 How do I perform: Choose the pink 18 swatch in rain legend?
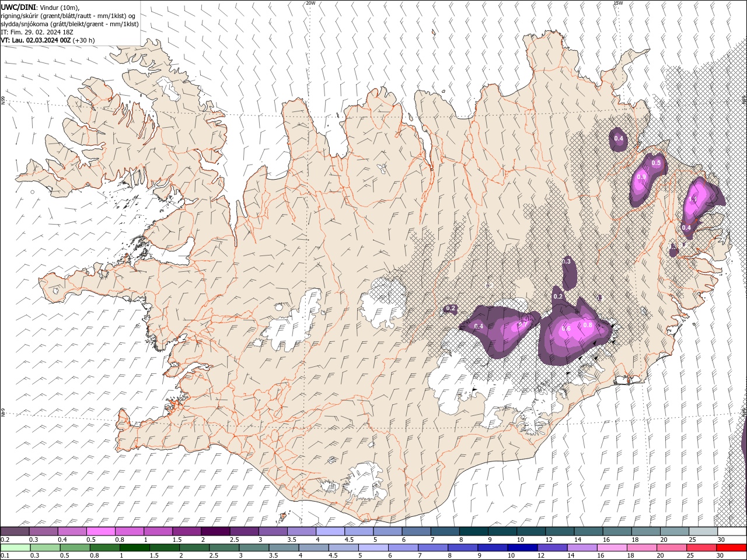pos(641,548)
